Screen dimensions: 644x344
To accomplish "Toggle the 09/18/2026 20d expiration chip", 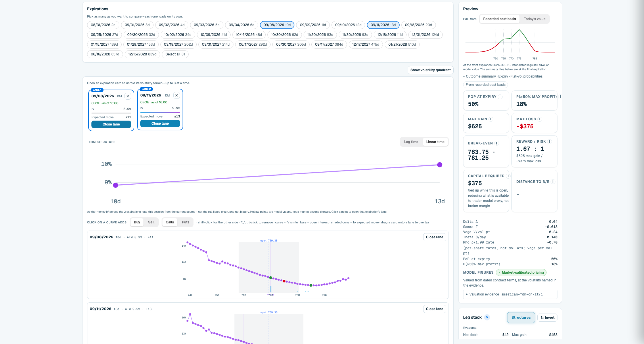I will (419, 25).
